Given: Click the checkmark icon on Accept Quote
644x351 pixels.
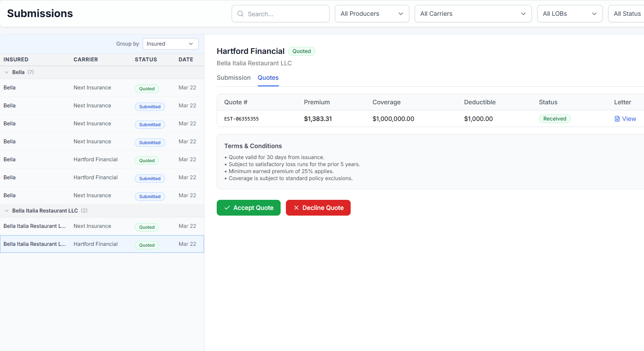Looking at the screenshot, I should [x=227, y=208].
